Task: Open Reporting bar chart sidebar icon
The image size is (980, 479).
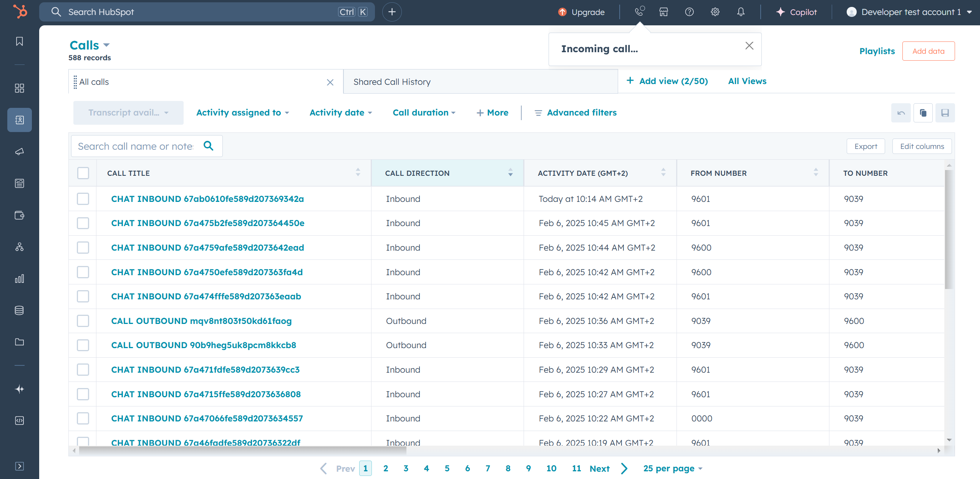Action: click(x=20, y=279)
